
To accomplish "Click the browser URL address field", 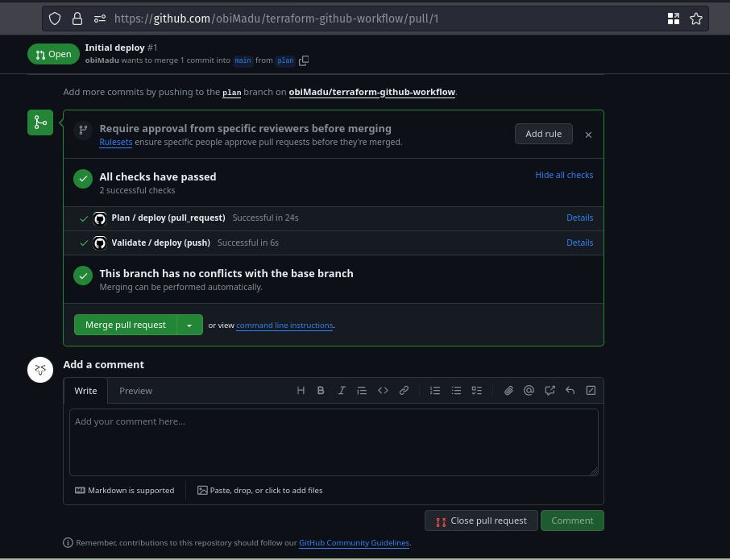I will [x=375, y=19].
